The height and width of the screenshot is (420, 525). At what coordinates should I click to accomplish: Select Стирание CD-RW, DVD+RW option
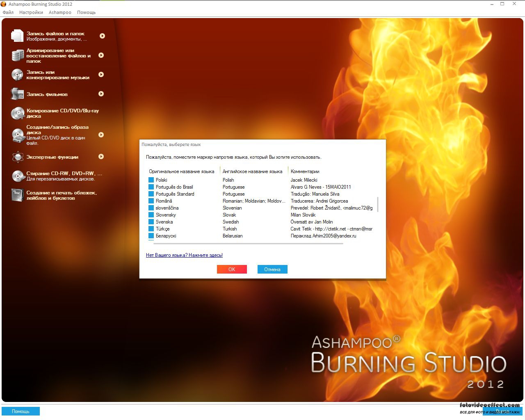[64, 176]
